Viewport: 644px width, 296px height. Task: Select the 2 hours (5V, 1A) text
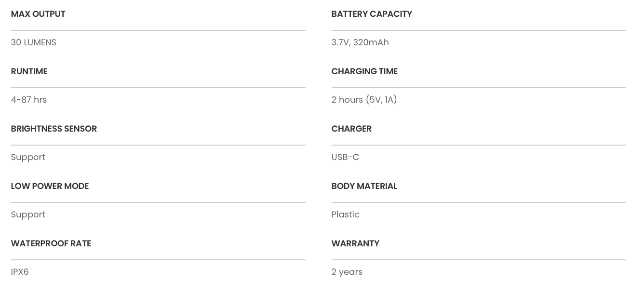point(364,100)
